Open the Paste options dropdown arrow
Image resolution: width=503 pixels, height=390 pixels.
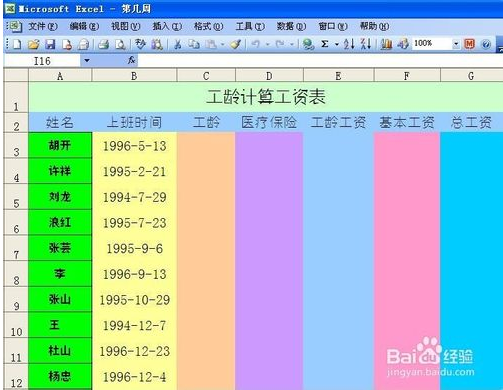(x=222, y=44)
